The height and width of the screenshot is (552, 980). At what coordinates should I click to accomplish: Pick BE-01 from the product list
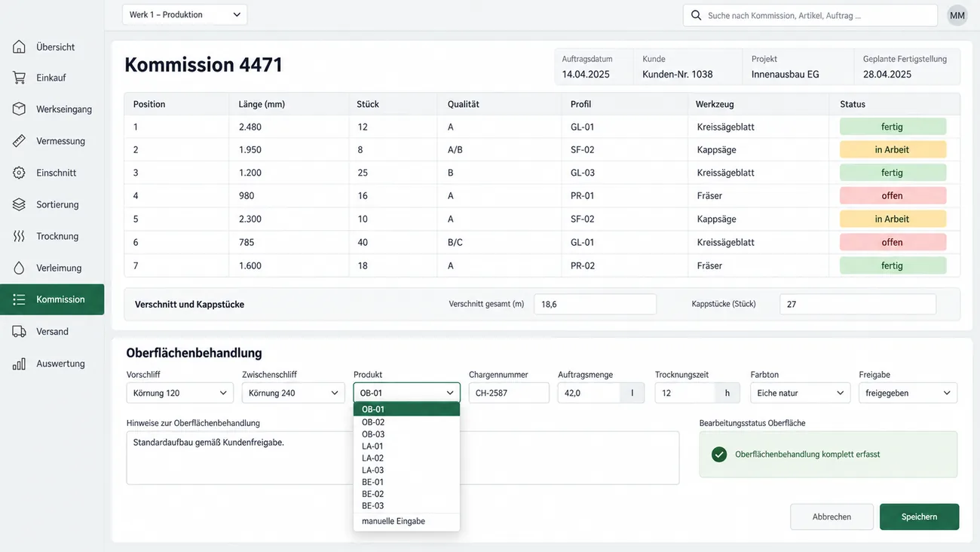(x=406, y=482)
